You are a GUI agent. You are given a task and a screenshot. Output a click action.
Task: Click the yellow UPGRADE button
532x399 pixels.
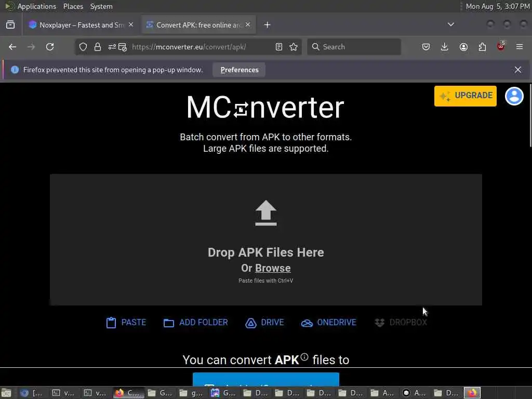465,96
